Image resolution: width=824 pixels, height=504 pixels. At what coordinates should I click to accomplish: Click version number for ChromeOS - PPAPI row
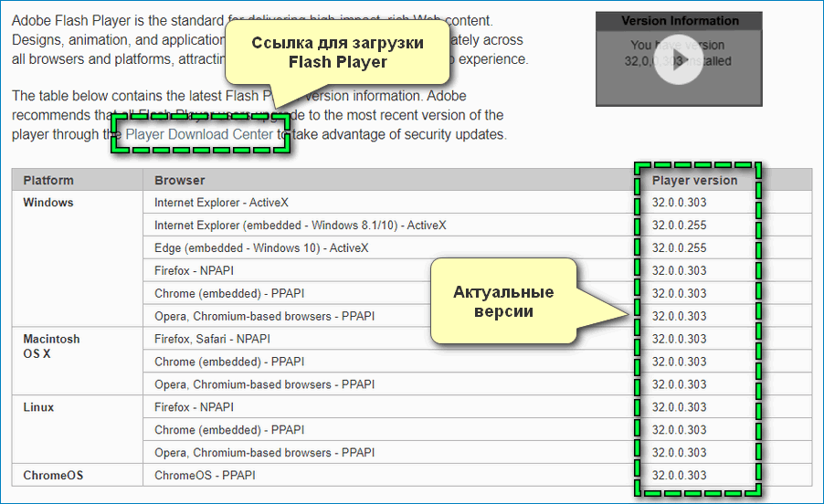click(679, 476)
